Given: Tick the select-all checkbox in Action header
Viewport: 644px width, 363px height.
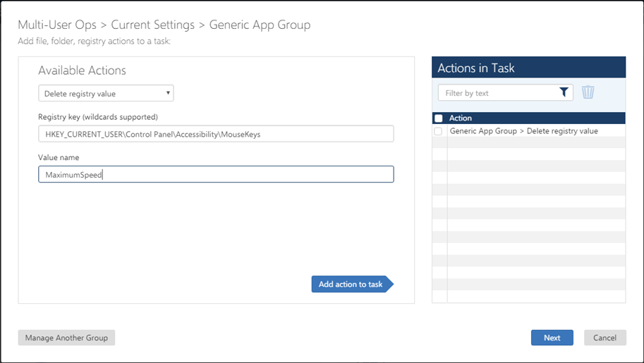Looking at the screenshot, I should click(439, 118).
